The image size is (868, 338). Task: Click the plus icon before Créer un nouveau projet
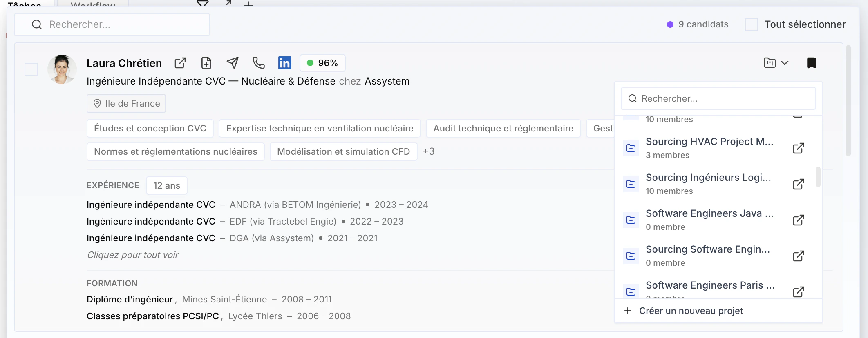628,311
